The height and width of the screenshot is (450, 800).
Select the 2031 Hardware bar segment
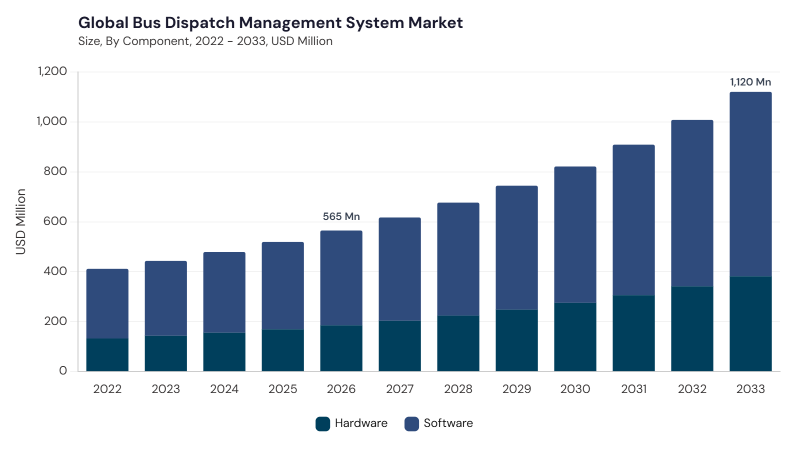click(x=634, y=333)
